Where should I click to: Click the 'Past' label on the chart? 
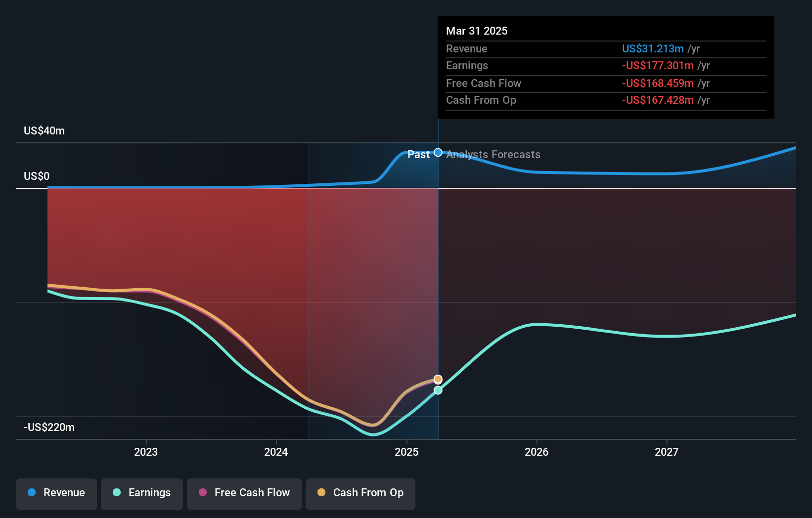tap(418, 155)
